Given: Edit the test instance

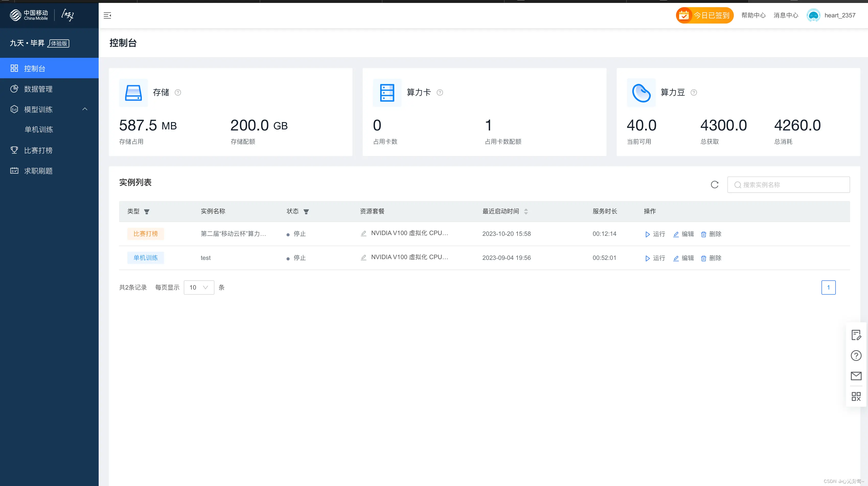Looking at the screenshot, I should [683, 258].
